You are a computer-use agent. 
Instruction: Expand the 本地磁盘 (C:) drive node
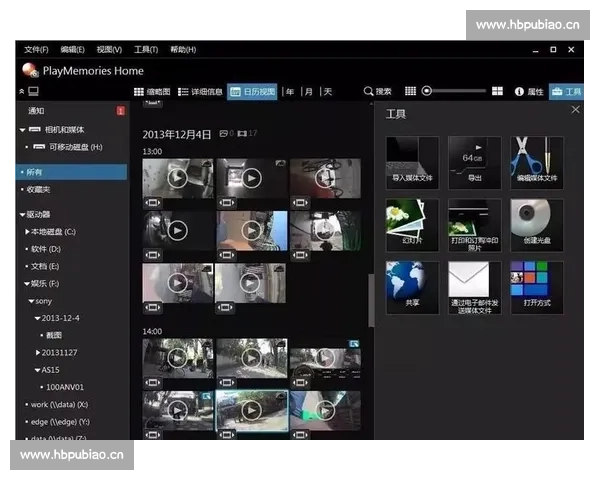27,231
